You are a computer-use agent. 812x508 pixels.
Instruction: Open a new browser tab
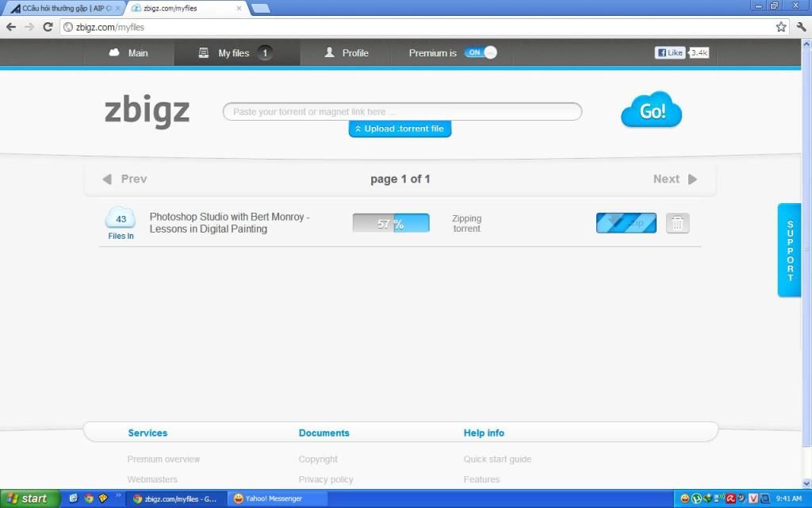tap(260, 8)
